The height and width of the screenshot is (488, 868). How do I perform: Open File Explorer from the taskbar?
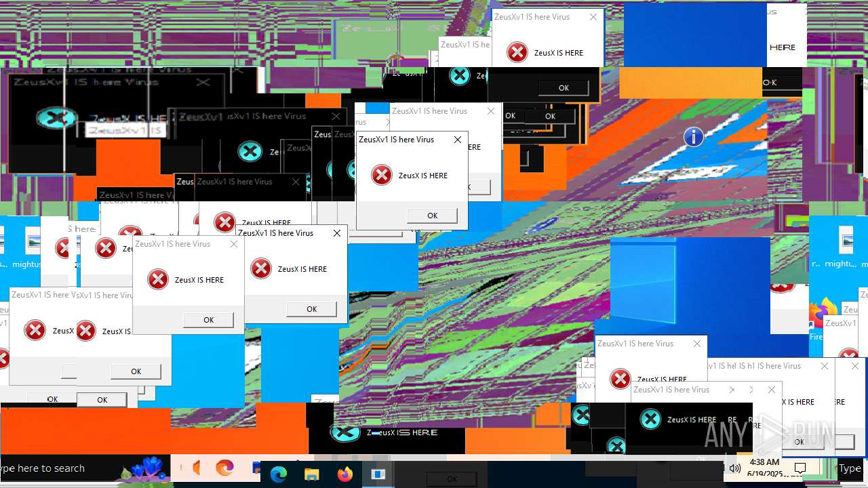click(x=311, y=474)
